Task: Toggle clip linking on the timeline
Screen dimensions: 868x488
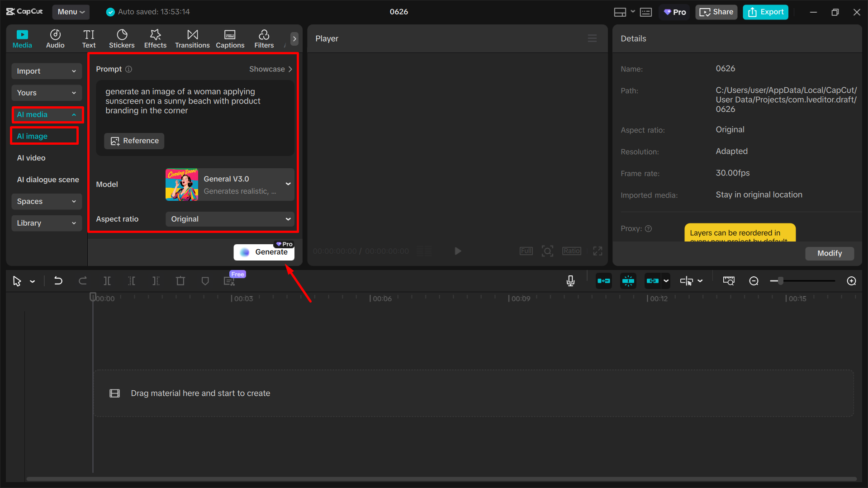Action: [654, 280]
